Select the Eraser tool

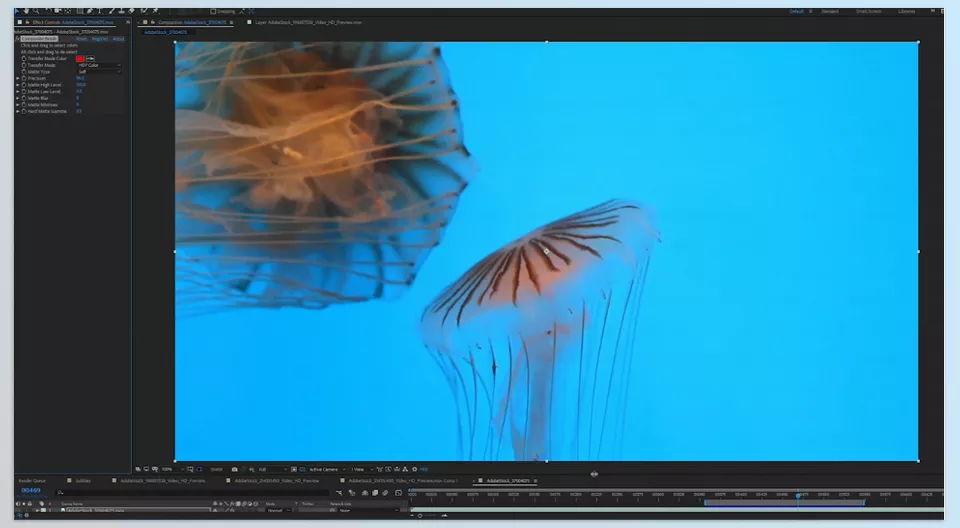click(132, 11)
